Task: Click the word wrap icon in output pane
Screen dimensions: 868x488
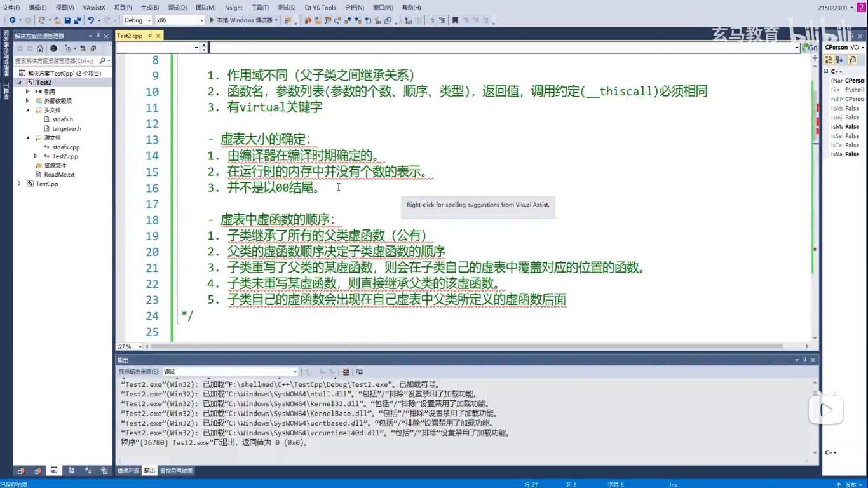Action: click(x=359, y=372)
